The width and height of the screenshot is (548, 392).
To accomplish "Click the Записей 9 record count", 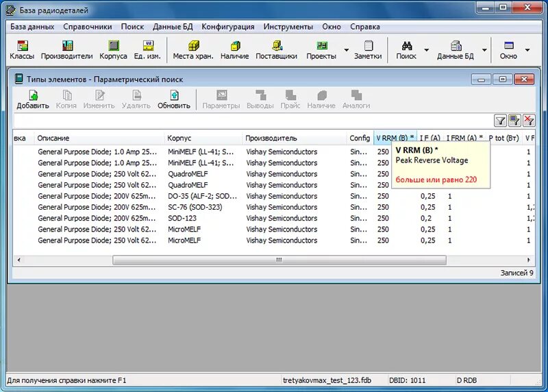I will [x=516, y=273].
